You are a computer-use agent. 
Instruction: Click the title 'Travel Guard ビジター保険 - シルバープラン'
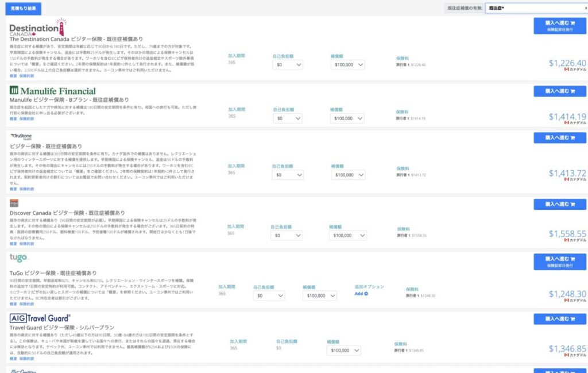coord(62,328)
